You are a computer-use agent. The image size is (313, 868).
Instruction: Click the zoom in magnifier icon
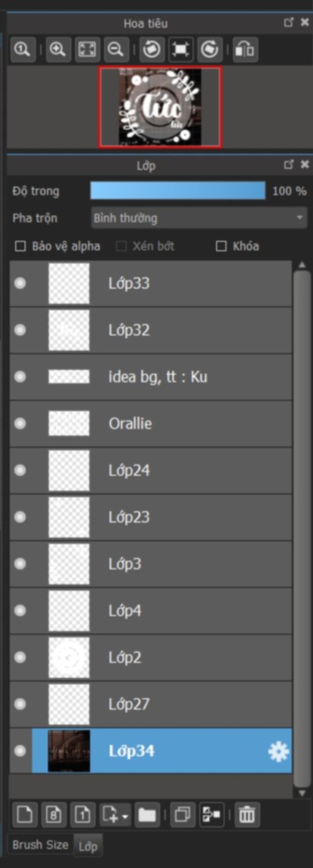coord(58,50)
